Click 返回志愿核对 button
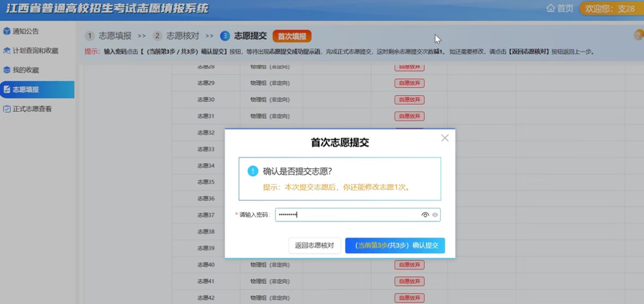644x304 pixels. (314, 245)
